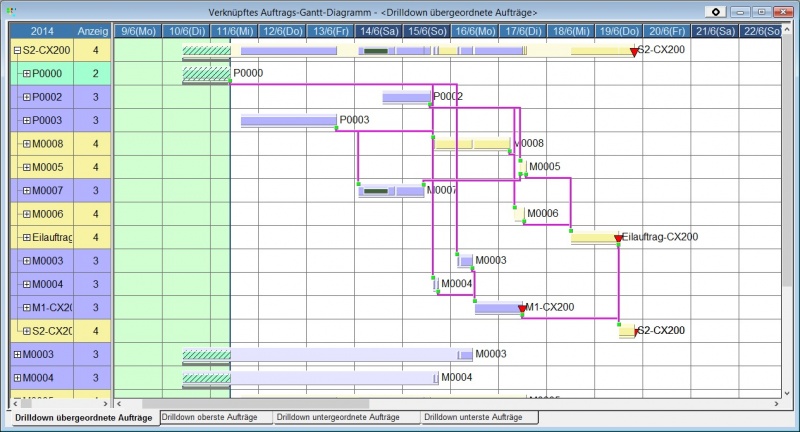Click the application icon in title bar corner
This screenshot has height=432, width=800.
pyautogui.click(x=9, y=10)
